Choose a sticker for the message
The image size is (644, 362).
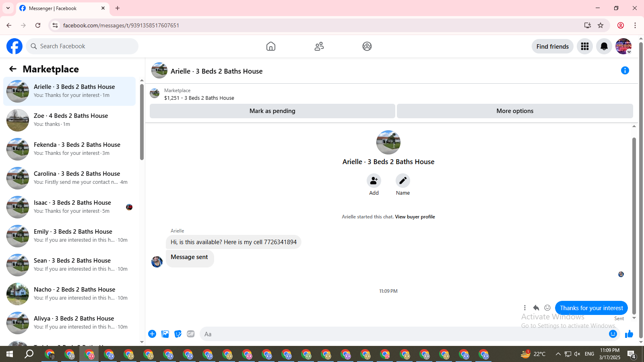coord(178,334)
